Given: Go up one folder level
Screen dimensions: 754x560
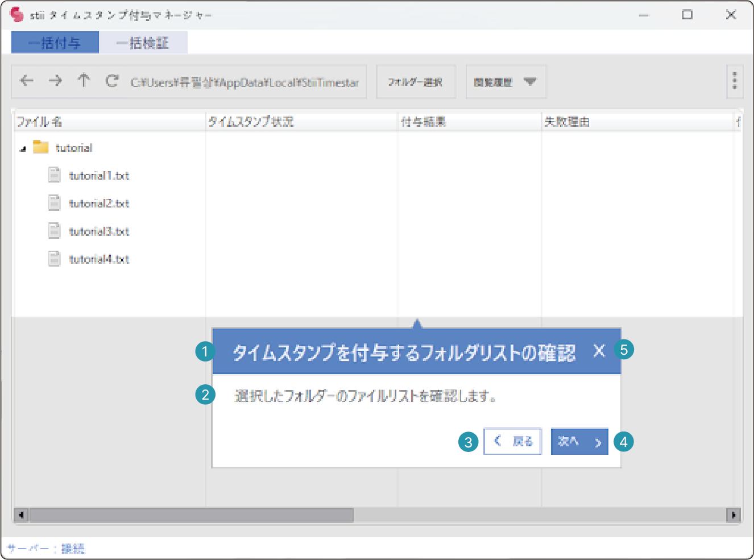Looking at the screenshot, I should coord(84,81).
